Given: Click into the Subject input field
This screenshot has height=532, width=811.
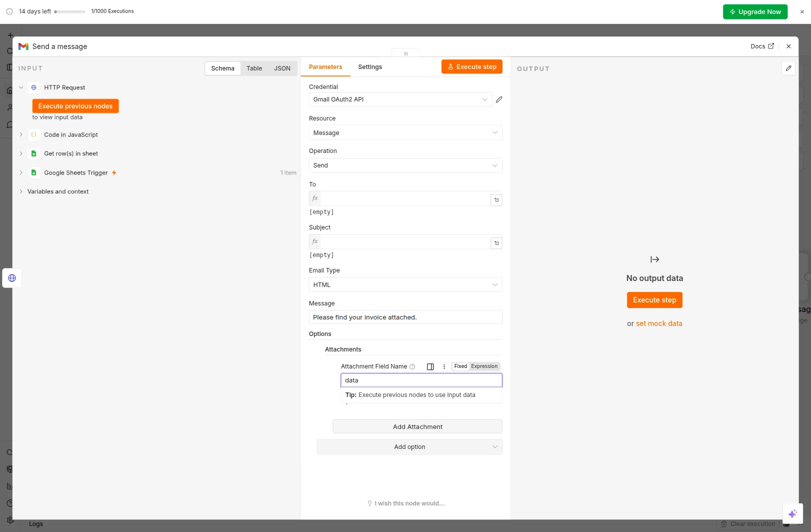Looking at the screenshot, I should 405,241.
